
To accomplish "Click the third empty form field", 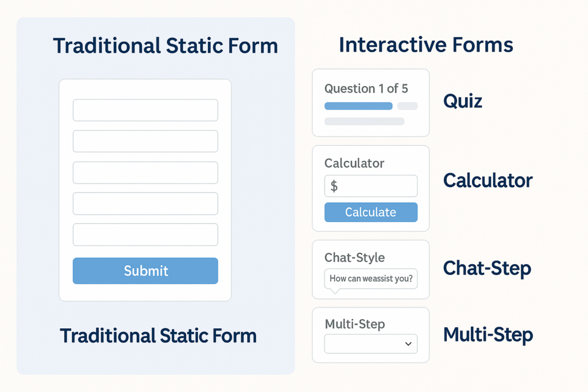I will point(145,173).
